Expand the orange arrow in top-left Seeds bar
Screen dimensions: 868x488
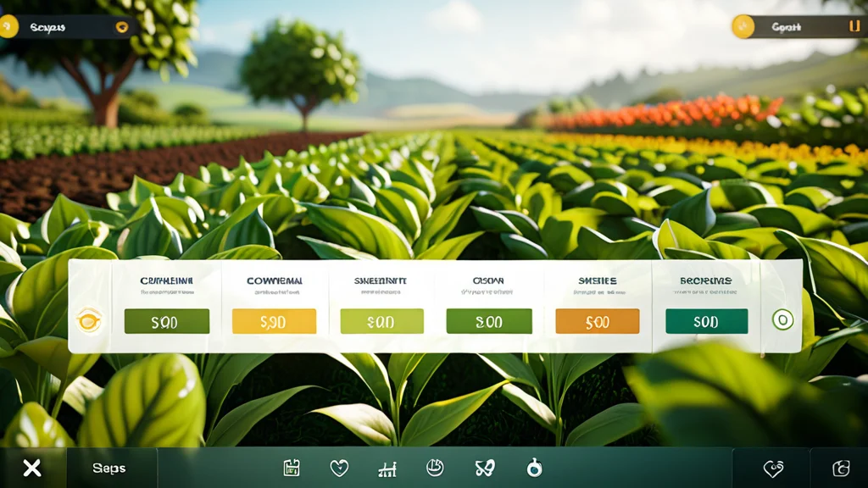tap(122, 26)
